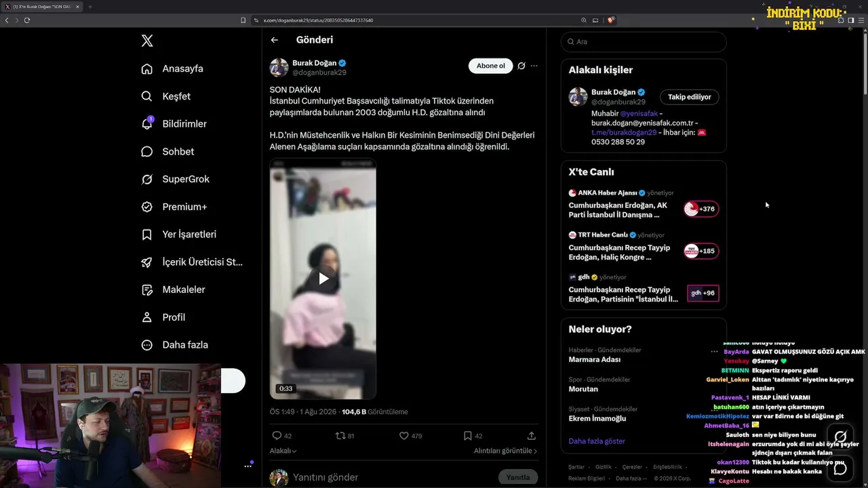
Task: Click Abone ol subscribe button
Action: coord(491,66)
